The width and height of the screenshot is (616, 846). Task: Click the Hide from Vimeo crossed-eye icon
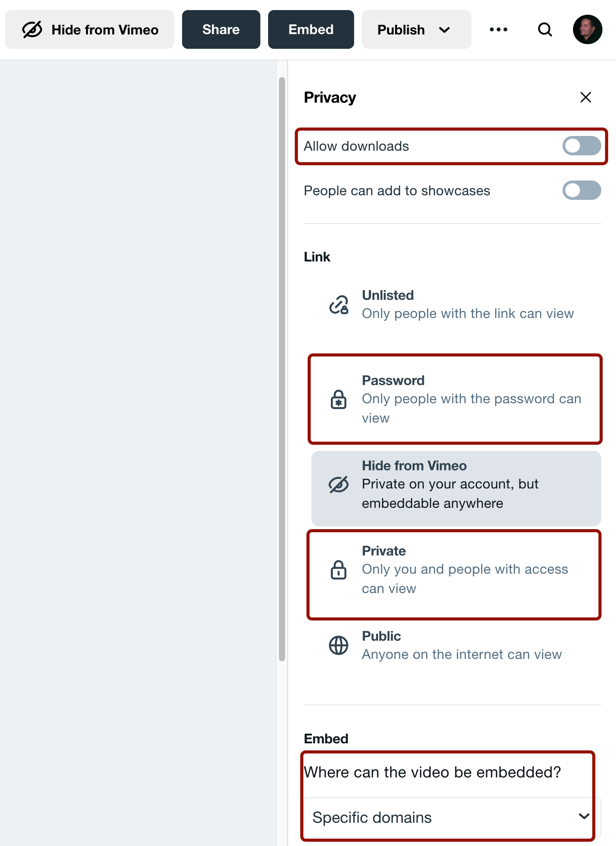pos(339,485)
